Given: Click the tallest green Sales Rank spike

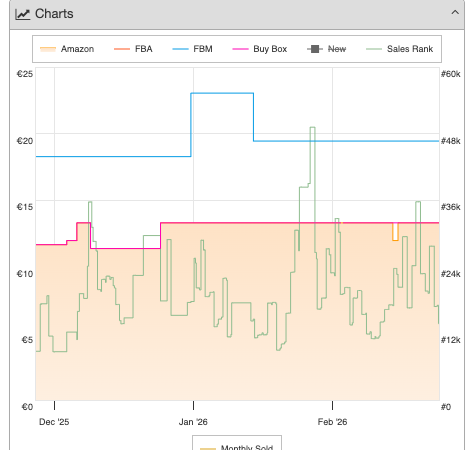Looking at the screenshot, I should tap(313, 128).
